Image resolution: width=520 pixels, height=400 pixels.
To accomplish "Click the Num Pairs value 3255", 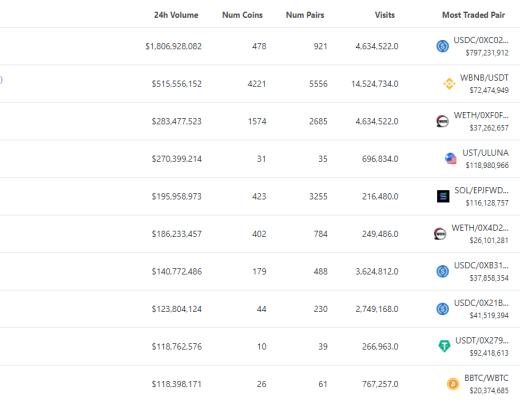I will click(x=318, y=196).
